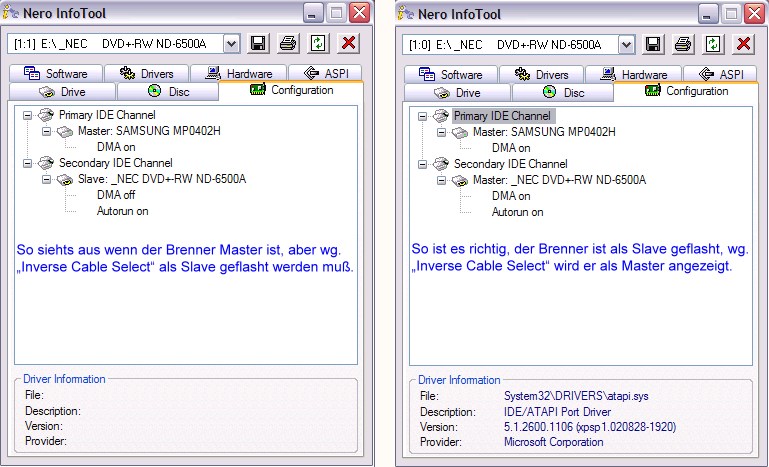Open the Disc tab in left window
The image size is (769, 467).
[x=168, y=92]
